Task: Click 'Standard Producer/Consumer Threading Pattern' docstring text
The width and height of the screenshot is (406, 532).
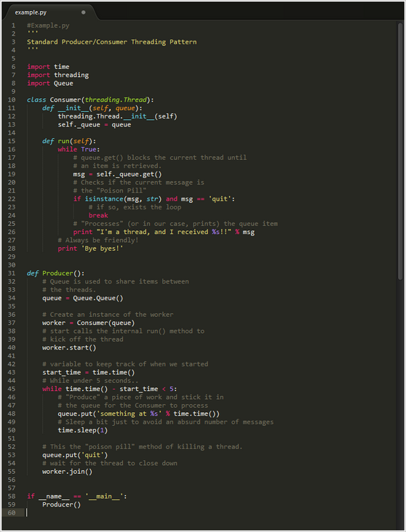Action: click(x=112, y=41)
